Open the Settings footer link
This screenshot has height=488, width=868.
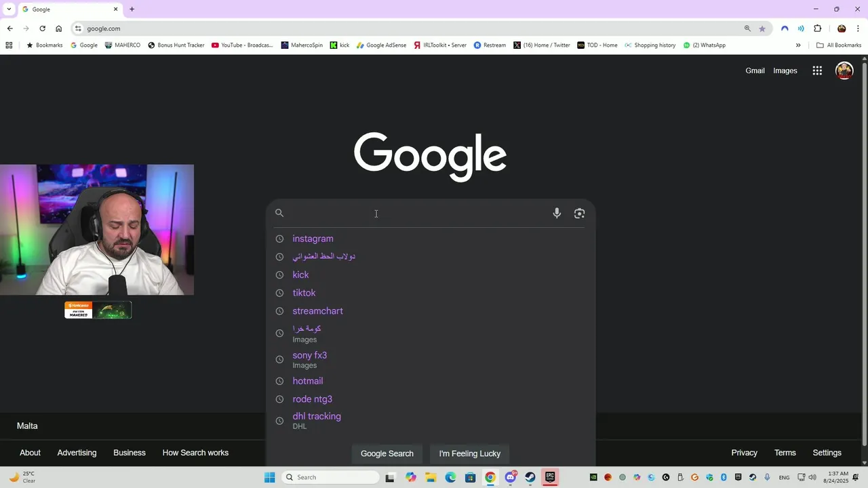(x=827, y=453)
